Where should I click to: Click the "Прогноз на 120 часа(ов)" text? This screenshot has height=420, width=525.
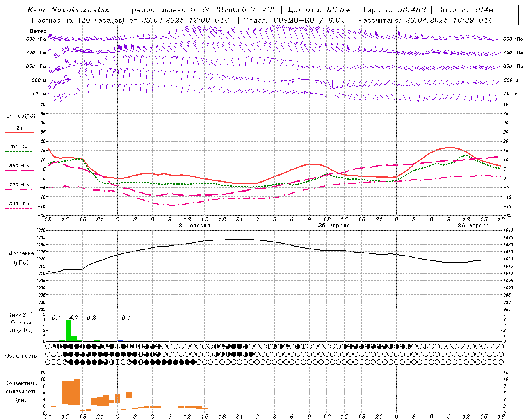(x=79, y=20)
